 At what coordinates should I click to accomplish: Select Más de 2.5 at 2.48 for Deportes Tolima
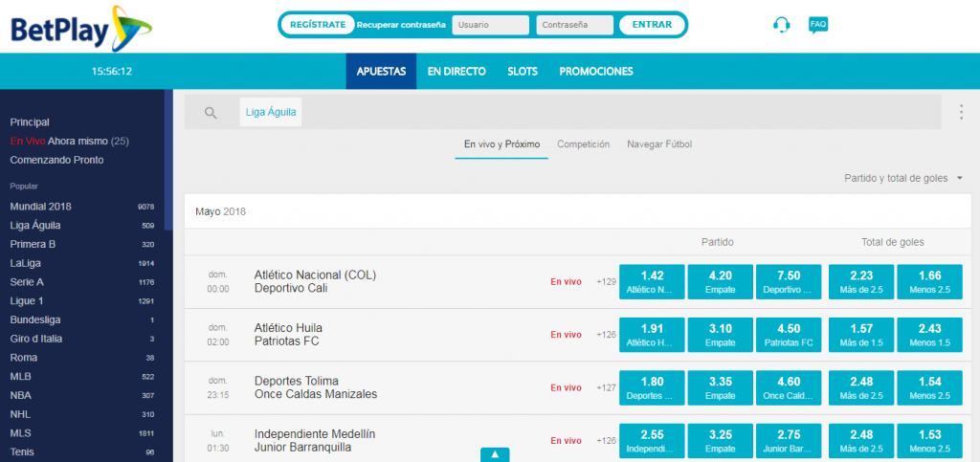tap(860, 388)
